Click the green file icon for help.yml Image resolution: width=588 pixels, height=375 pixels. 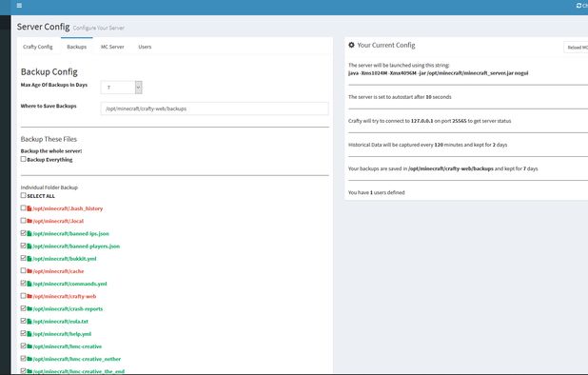[x=29, y=334]
